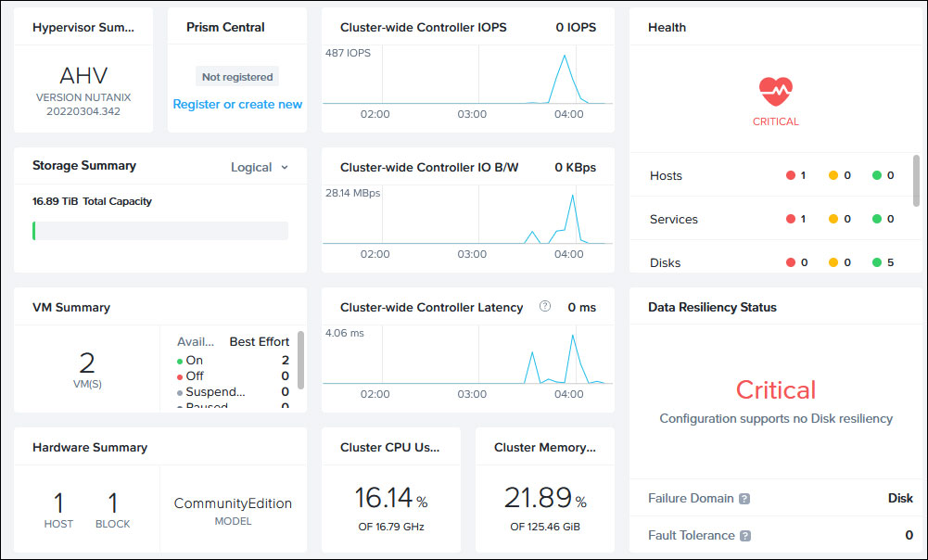Click the red status dot in Disks row
This screenshot has width=928, height=560.
point(790,262)
